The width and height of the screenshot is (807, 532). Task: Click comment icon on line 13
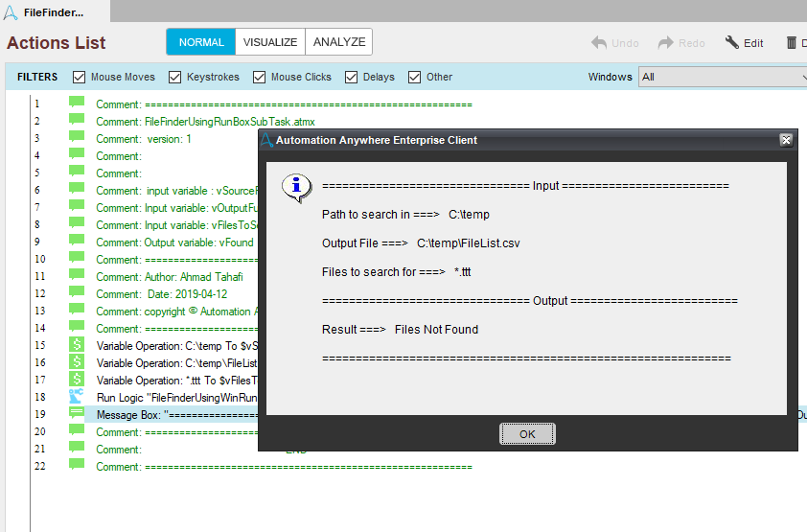click(77, 310)
